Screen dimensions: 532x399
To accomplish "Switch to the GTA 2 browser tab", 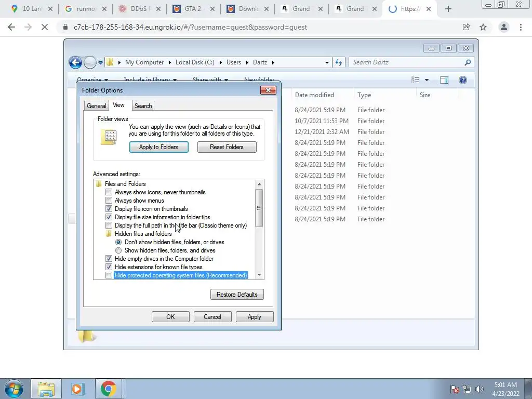I will pyautogui.click(x=192, y=9).
